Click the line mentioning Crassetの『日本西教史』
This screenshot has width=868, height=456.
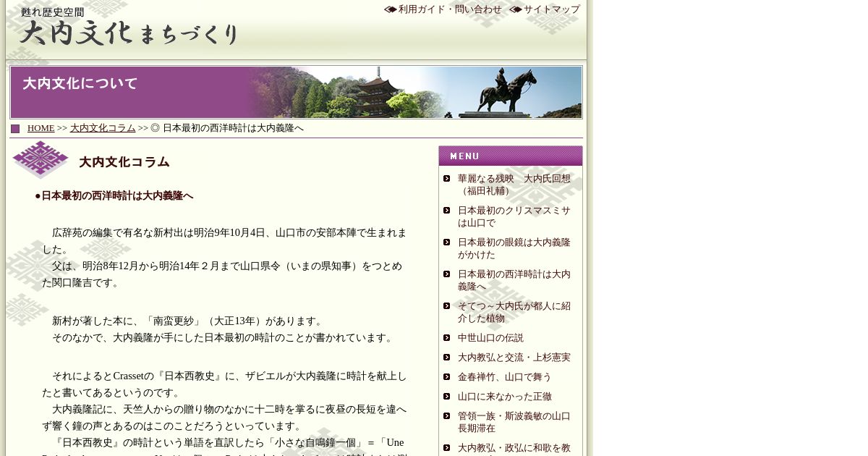tap(224, 384)
